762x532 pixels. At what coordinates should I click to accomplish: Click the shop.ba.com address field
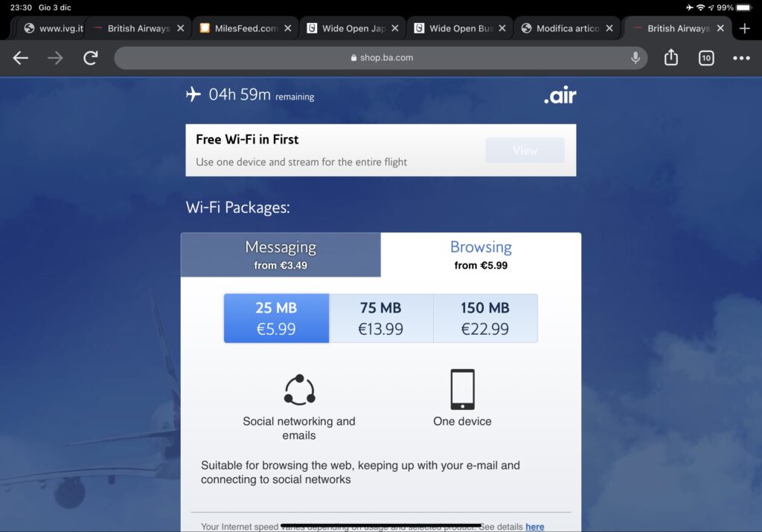[x=380, y=58]
